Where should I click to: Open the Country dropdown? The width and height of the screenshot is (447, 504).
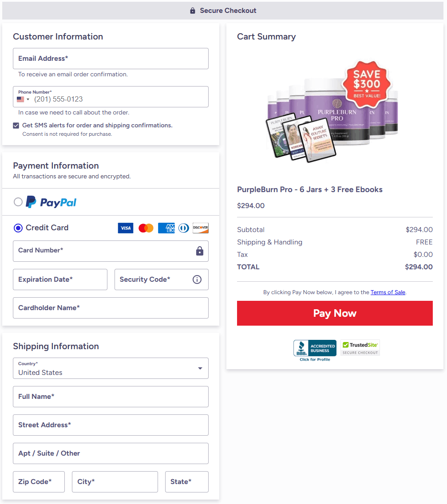pos(111,368)
